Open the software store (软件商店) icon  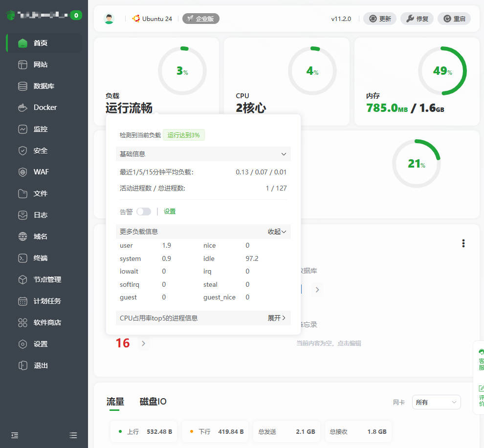pos(22,322)
